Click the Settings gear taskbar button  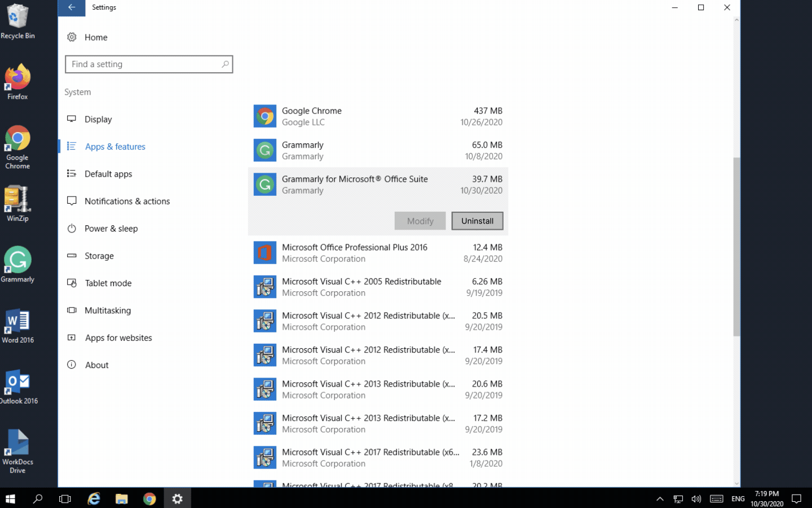(177, 498)
